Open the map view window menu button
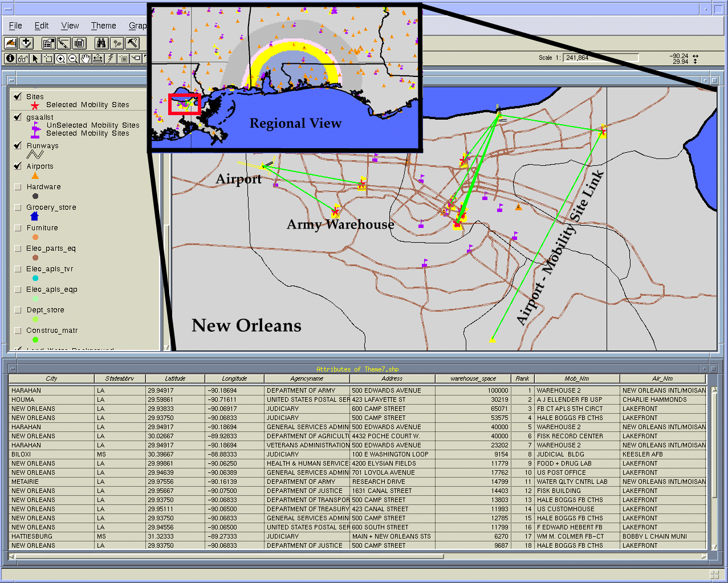728x583 pixels. pyautogui.click(x=12, y=80)
